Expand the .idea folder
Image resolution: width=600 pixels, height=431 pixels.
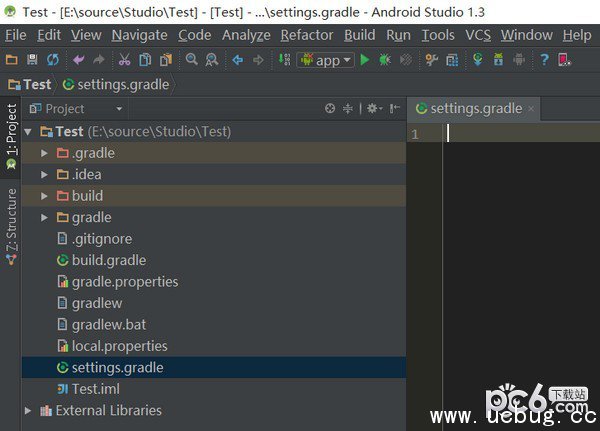pyautogui.click(x=44, y=175)
